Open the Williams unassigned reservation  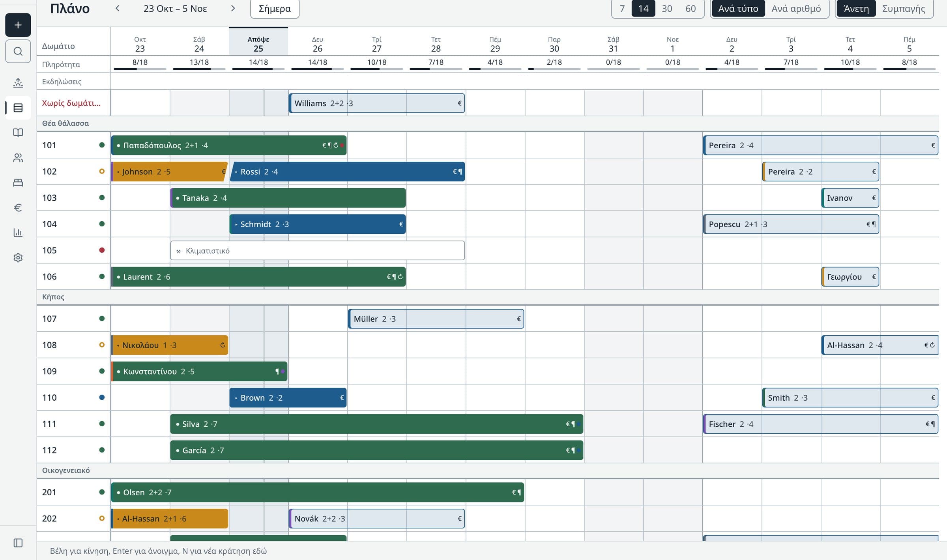pos(377,103)
